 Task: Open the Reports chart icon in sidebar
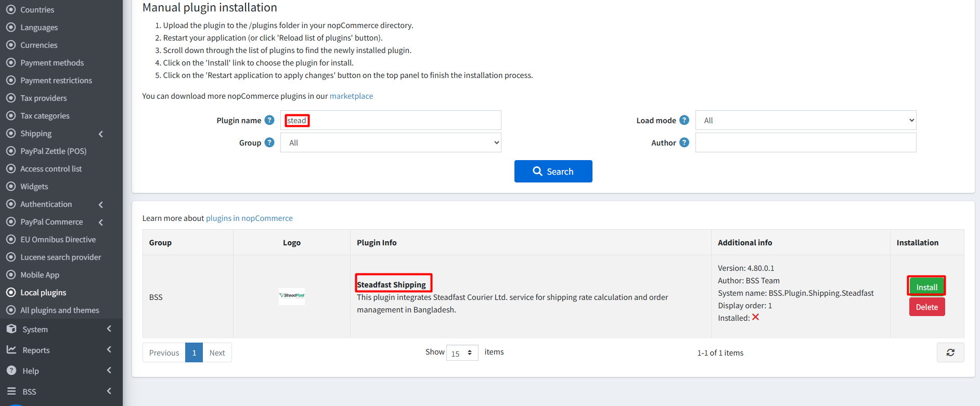(11, 350)
